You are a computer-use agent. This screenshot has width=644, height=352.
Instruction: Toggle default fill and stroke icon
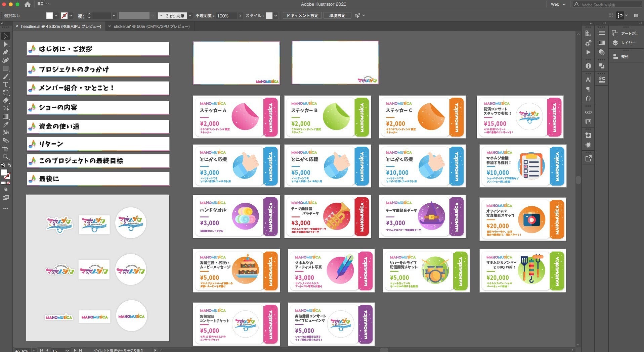coord(3,165)
